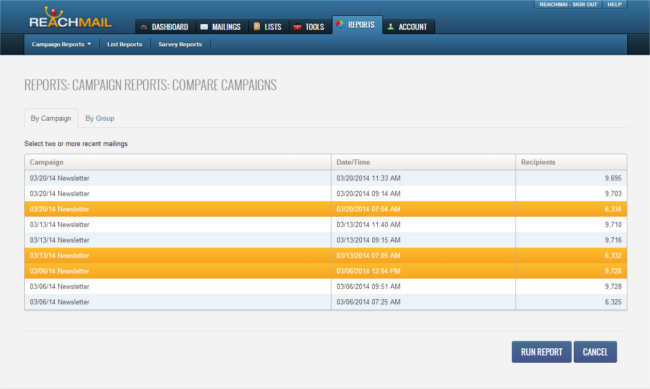650x389 pixels.
Task: Switch to the By Group tab
Action: [99, 118]
